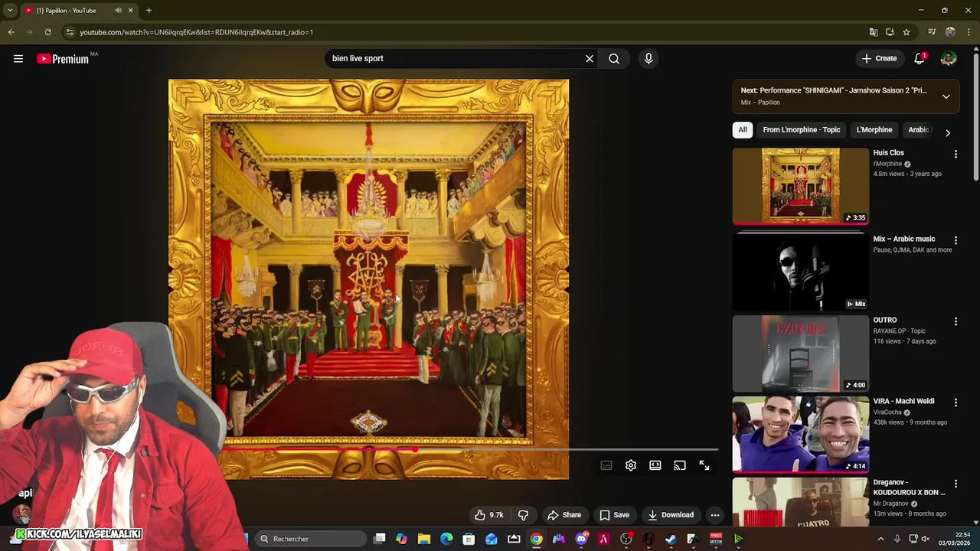Image resolution: width=980 pixels, height=551 pixels.
Task: Close the Papillon - YouTube tab
Action: [x=130, y=10]
